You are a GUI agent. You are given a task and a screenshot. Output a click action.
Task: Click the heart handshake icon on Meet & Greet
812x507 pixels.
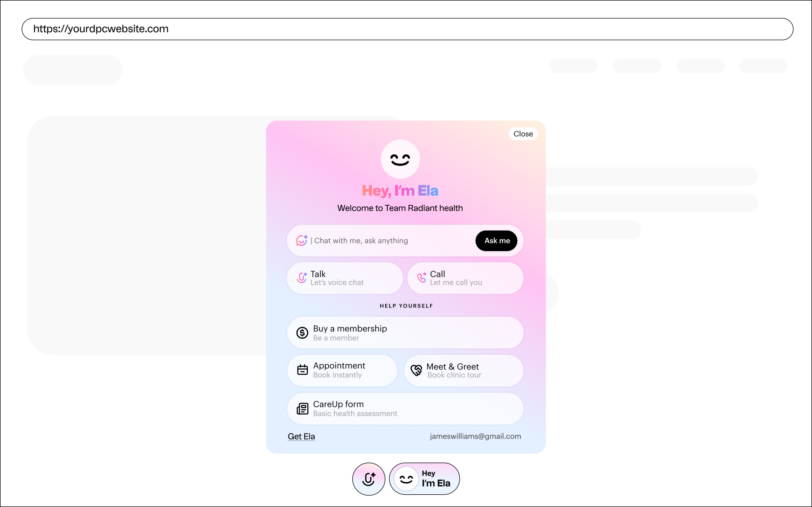(x=416, y=370)
